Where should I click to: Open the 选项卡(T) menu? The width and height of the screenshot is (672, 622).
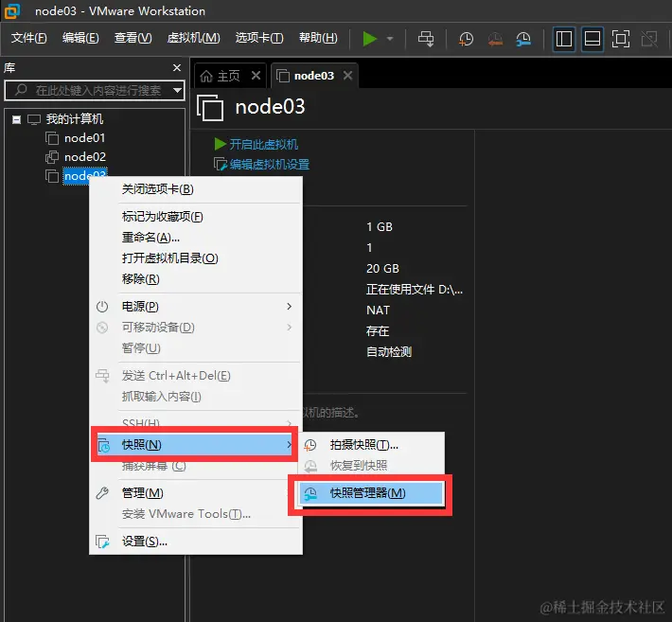pyautogui.click(x=259, y=38)
